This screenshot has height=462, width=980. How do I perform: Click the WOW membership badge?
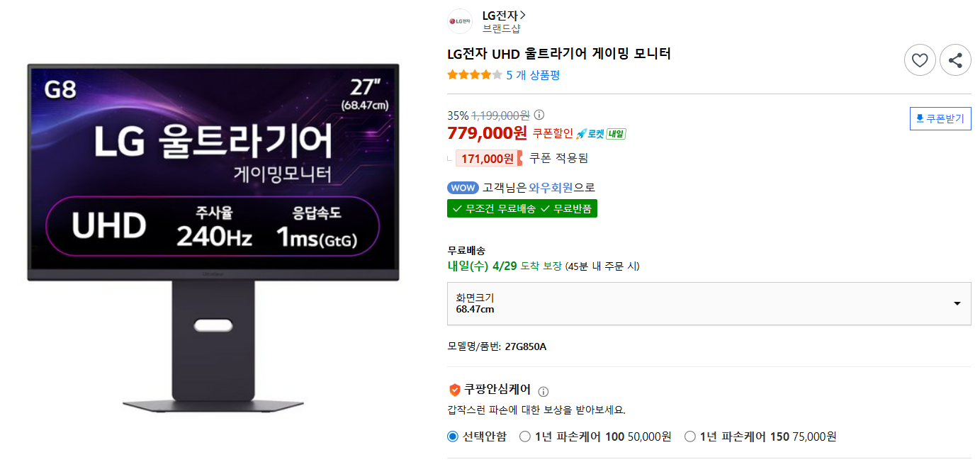pyautogui.click(x=462, y=187)
